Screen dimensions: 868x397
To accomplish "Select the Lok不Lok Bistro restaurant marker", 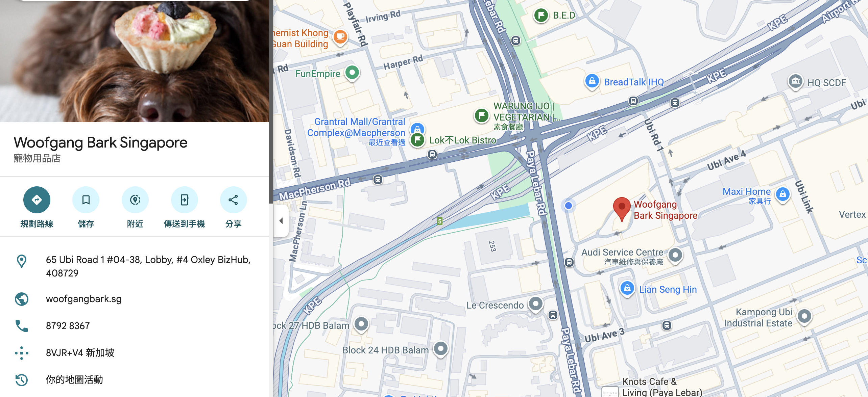I will pos(417,140).
